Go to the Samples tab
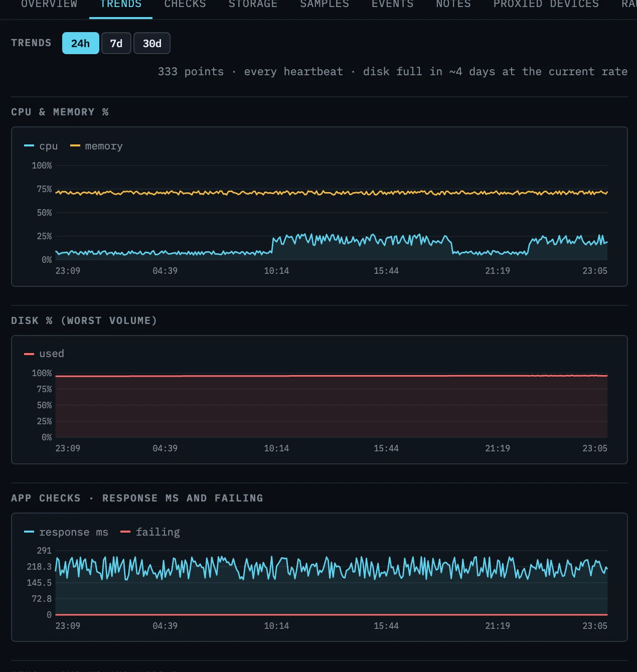637x672 pixels. pos(325,5)
